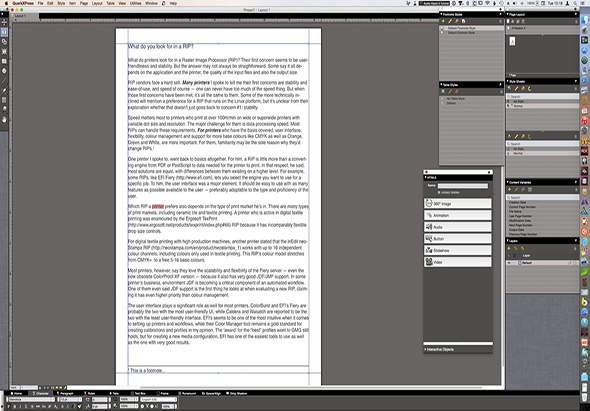Select the Rectangle Box tool
Screen dimensions: 590x411
click(4, 61)
